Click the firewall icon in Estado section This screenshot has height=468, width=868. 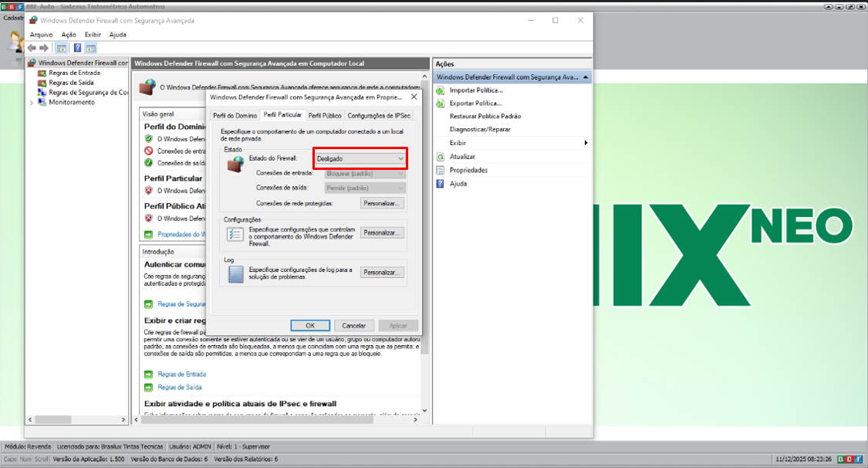[235, 164]
